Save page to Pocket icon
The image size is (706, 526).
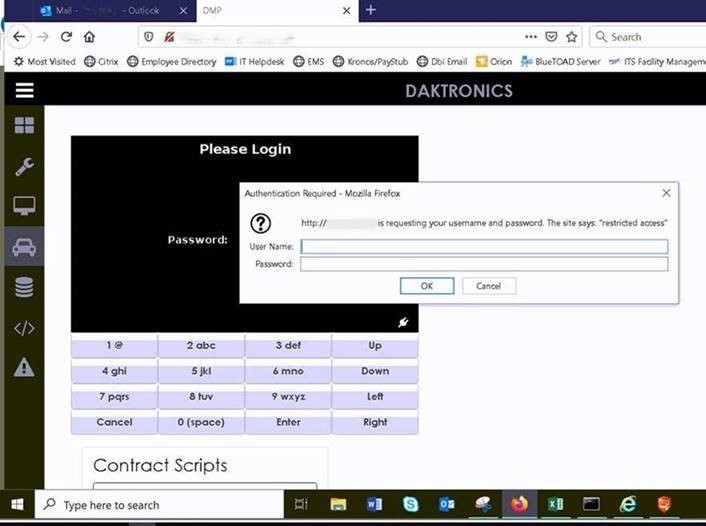[551, 36]
